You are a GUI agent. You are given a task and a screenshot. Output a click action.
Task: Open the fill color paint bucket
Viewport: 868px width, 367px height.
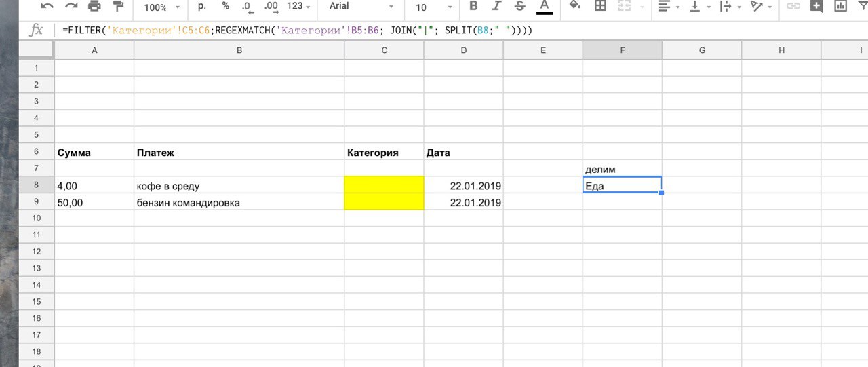coord(575,7)
